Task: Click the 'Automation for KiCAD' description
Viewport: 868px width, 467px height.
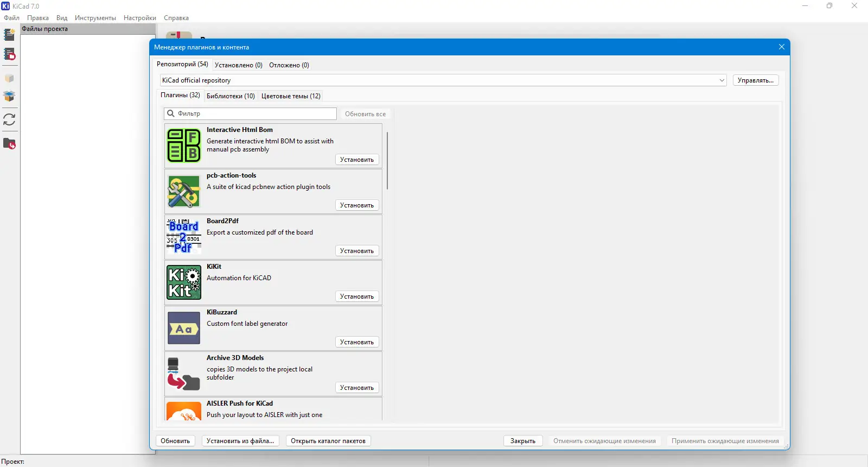Action: click(x=239, y=278)
